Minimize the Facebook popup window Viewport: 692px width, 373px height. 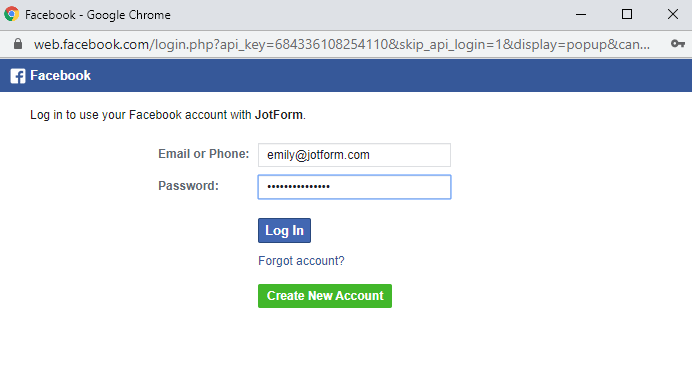tap(581, 15)
